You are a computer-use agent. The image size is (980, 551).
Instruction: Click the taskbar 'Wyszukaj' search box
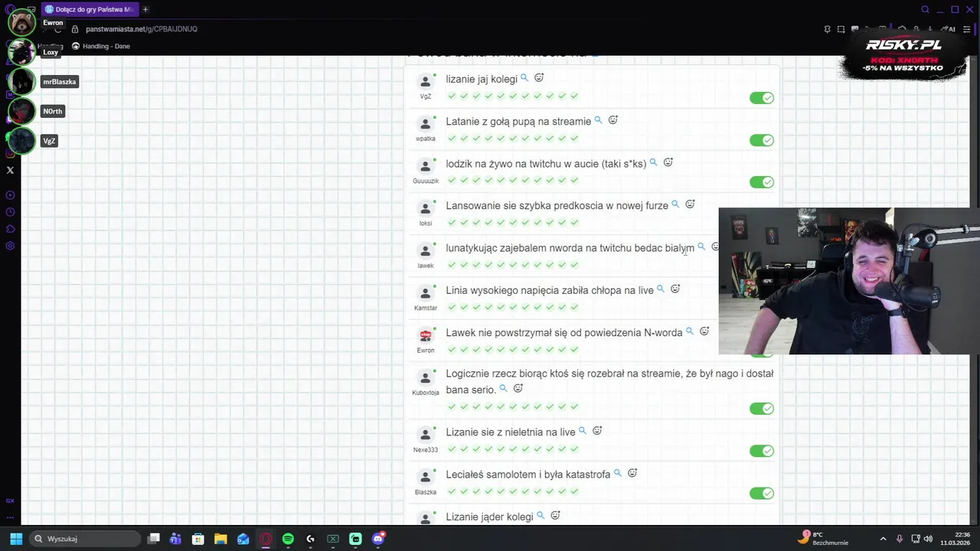tap(85, 539)
